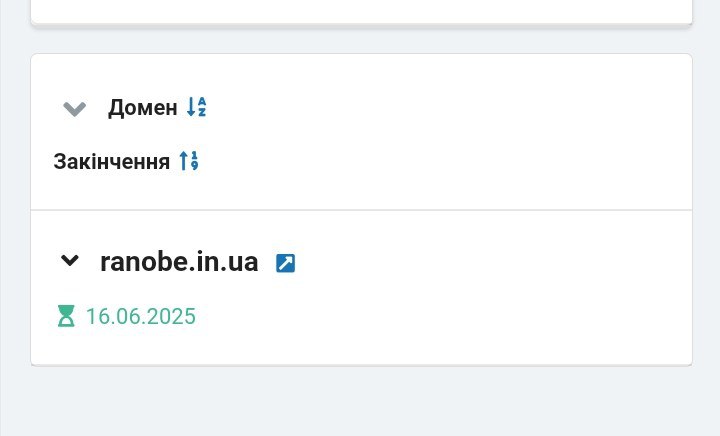The image size is (720, 436).
Task: Click the Закінчення label text
Action: coord(112,162)
